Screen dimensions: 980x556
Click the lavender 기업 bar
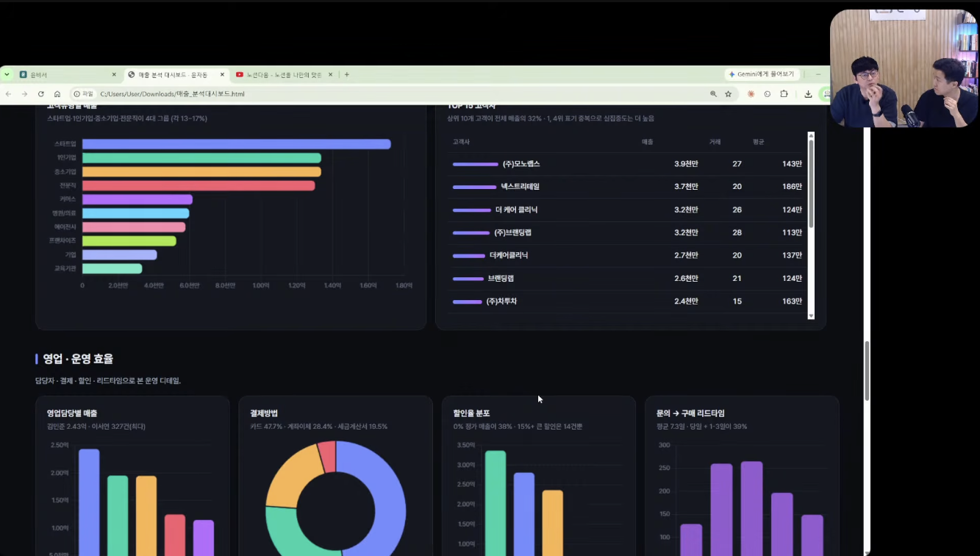click(x=120, y=254)
